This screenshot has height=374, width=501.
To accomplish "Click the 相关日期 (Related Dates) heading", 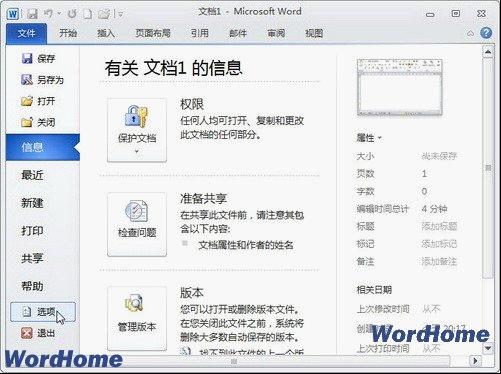I will (x=374, y=290).
